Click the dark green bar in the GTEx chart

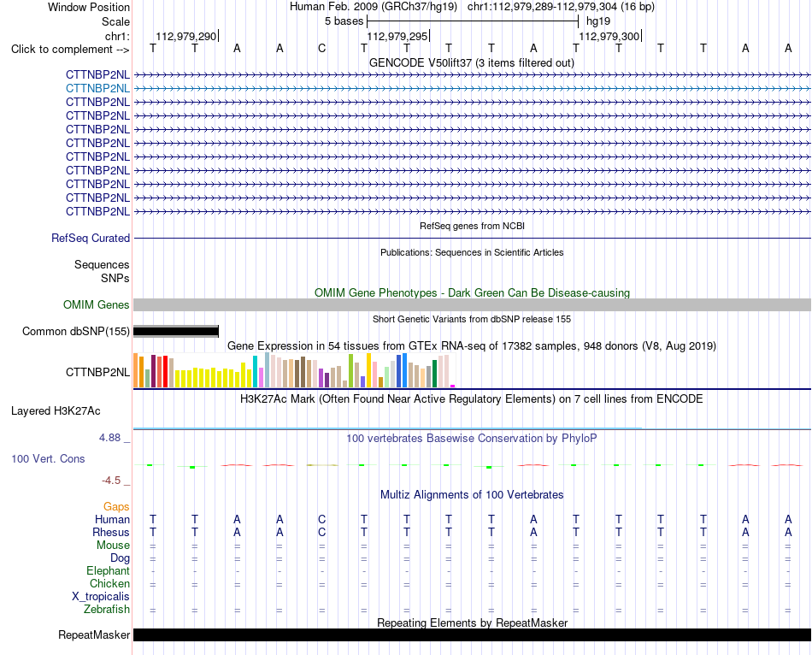point(434,374)
